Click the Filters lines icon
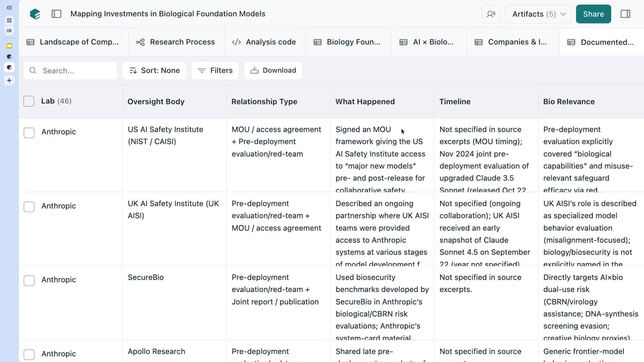The image size is (644, 362). pos(202,70)
